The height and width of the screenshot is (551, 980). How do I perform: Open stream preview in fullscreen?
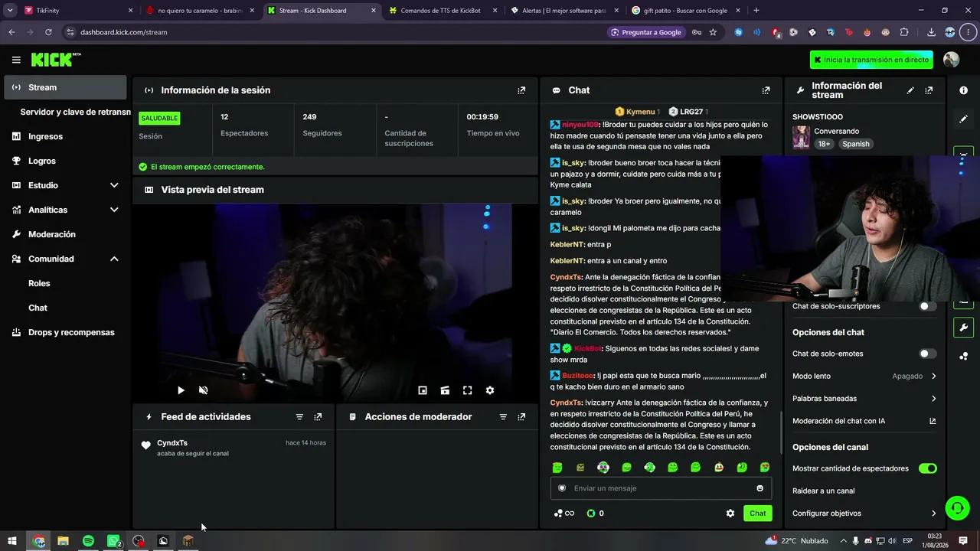[x=467, y=390]
